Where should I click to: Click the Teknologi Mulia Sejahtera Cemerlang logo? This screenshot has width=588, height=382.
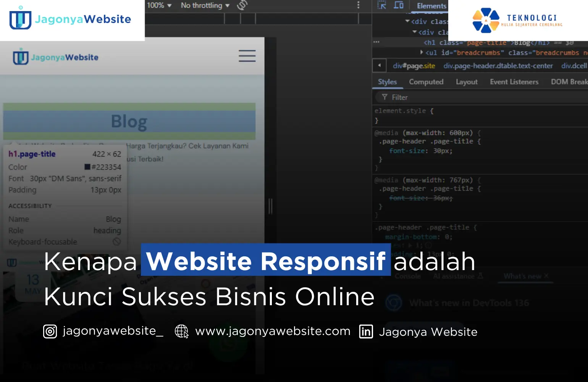(518, 21)
